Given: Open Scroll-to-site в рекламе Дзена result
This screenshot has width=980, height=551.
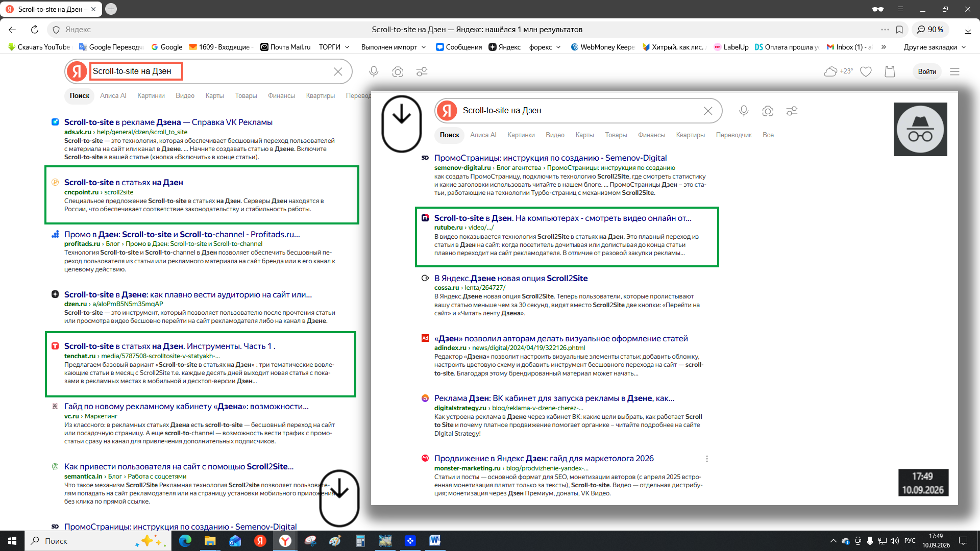Looking at the screenshot, I should [168, 122].
